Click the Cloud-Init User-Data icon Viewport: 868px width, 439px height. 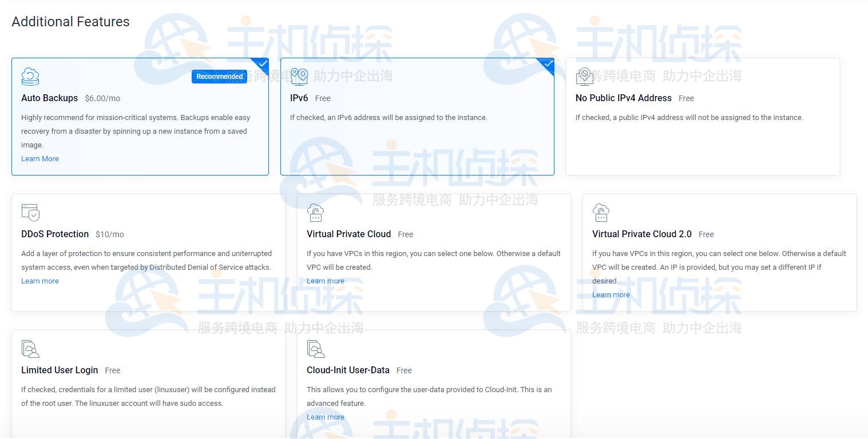coord(315,348)
